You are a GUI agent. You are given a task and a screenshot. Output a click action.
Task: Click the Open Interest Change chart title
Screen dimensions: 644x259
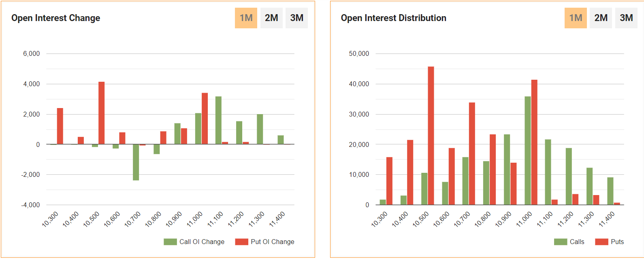[x=55, y=18]
